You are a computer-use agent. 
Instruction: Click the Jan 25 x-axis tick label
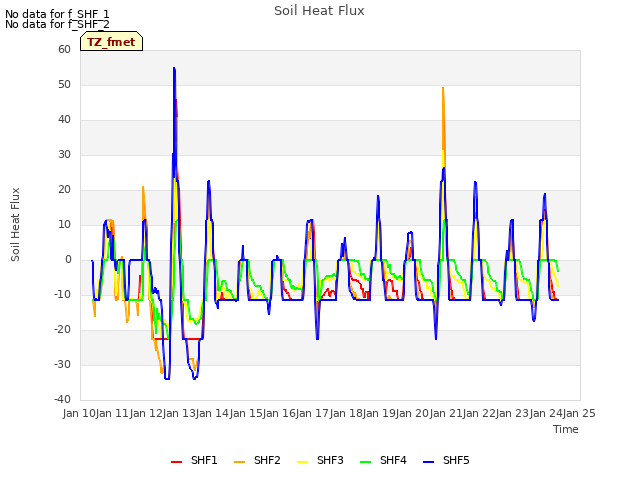(x=579, y=413)
